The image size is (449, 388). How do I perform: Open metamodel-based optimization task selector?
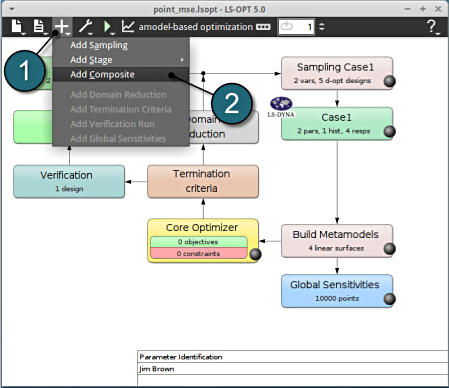point(196,27)
